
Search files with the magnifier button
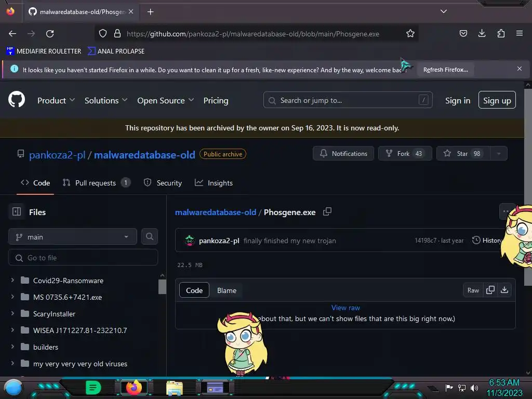pyautogui.click(x=150, y=236)
